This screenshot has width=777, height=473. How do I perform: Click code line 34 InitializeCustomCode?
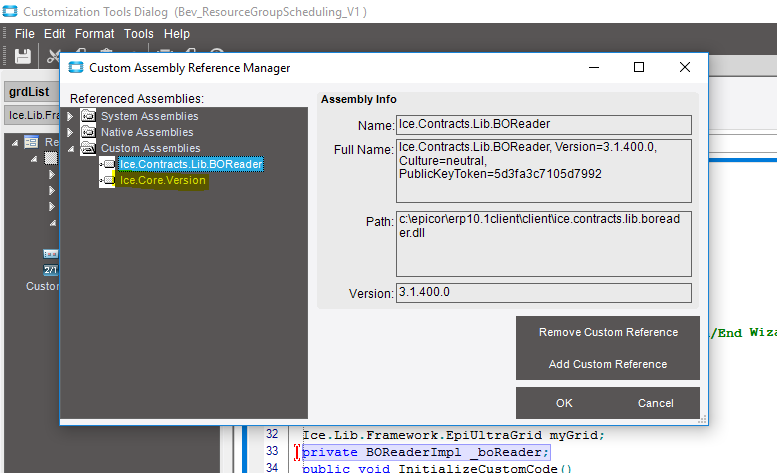[437, 468]
